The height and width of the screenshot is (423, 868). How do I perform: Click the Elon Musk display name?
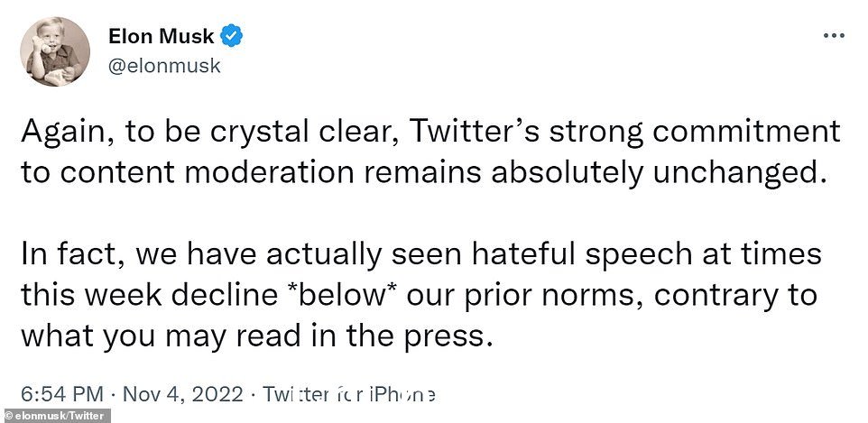162,37
